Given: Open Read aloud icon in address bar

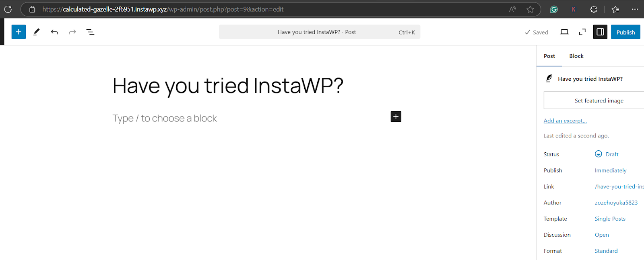Looking at the screenshot, I should point(512,9).
